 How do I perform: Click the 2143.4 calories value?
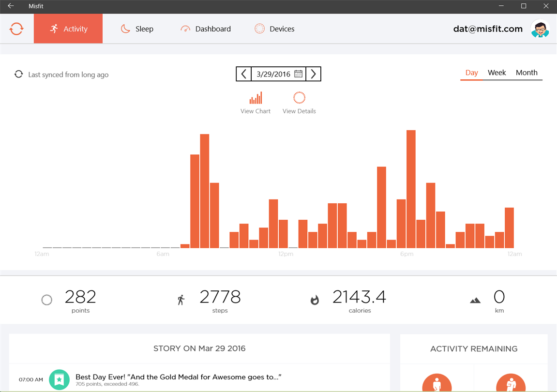coord(359,297)
